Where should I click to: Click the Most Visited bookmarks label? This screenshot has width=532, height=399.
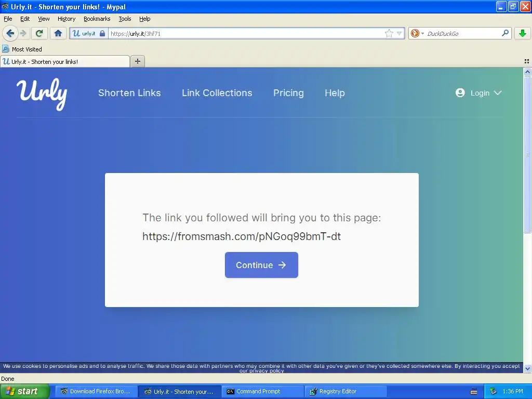[x=27, y=49]
